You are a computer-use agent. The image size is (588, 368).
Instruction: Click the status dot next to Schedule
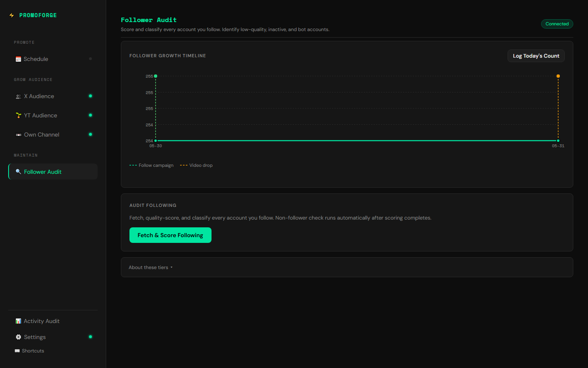pos(90,59)
